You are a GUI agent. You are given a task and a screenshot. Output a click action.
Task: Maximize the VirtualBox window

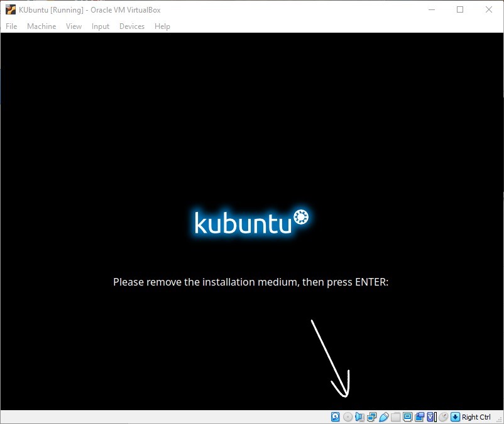[460, 9]
